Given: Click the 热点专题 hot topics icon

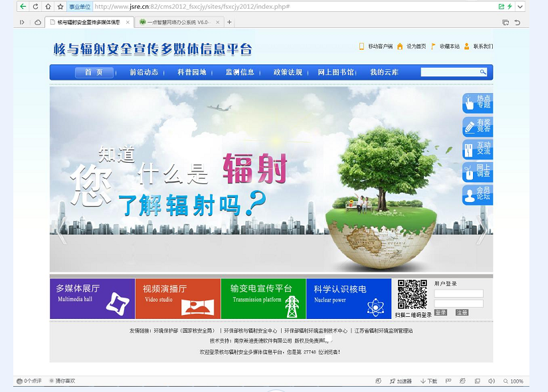Looking at the screenshot, I should coord(477,103).
